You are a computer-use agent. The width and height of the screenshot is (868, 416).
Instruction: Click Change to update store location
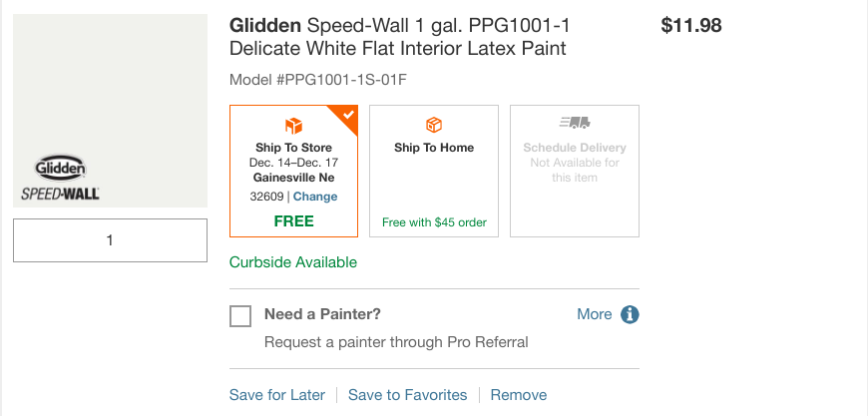[x=315, y=197]
